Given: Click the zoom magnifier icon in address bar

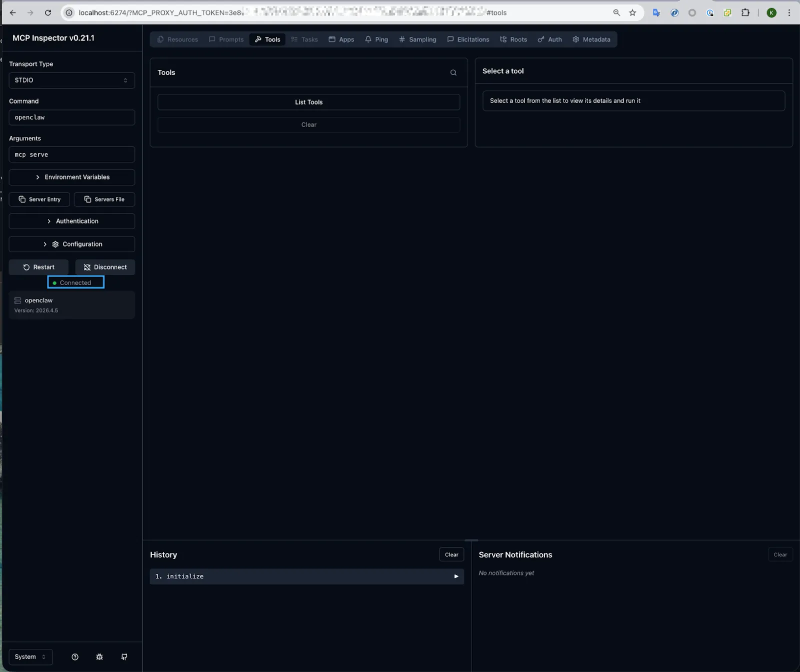Looking at the screenshot, I should click(x=616, y=12).
